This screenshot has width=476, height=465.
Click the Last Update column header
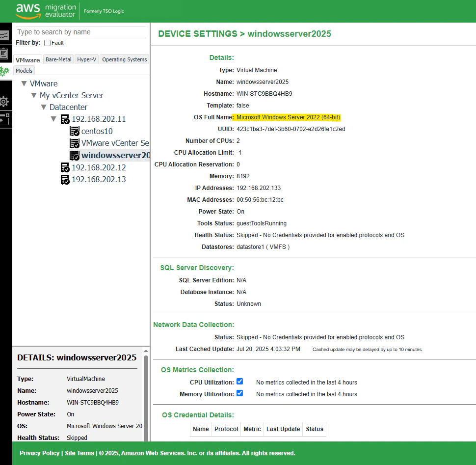coord(283,429)
